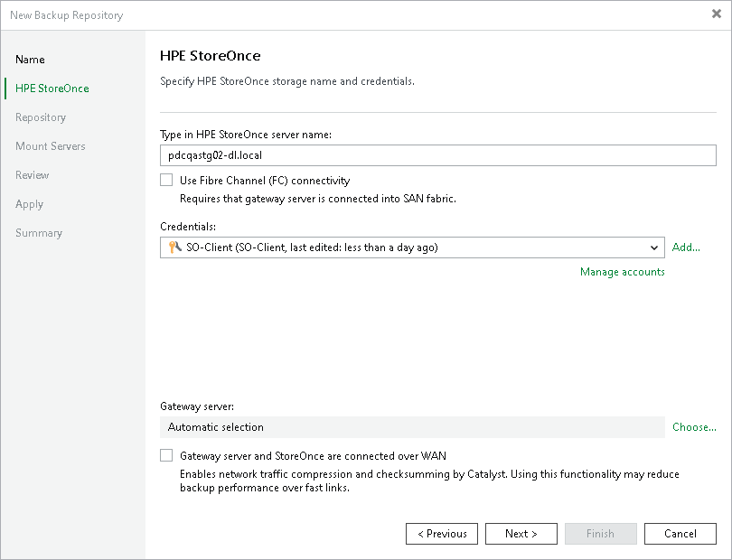Select the HPE StoreOnce wizard step
This screenshot has width=732, height=560.
52,89
